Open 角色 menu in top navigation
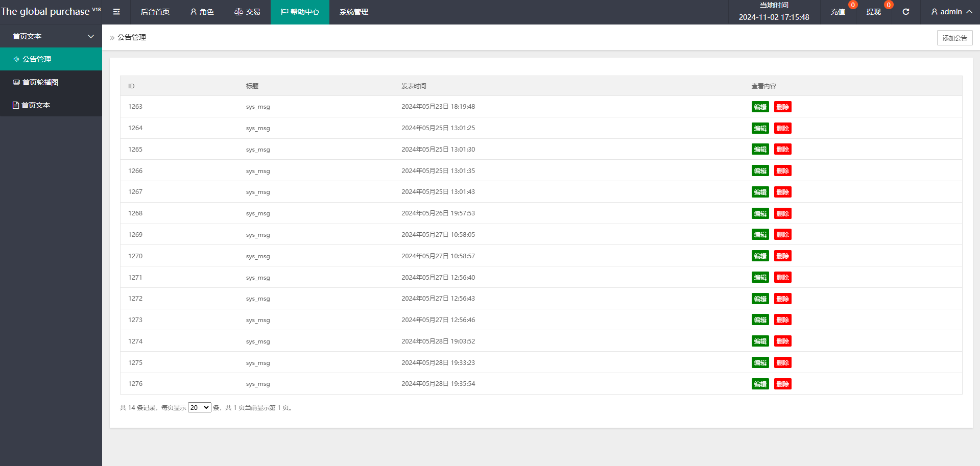Screen dimensions: 980x466 click(202, 12)
